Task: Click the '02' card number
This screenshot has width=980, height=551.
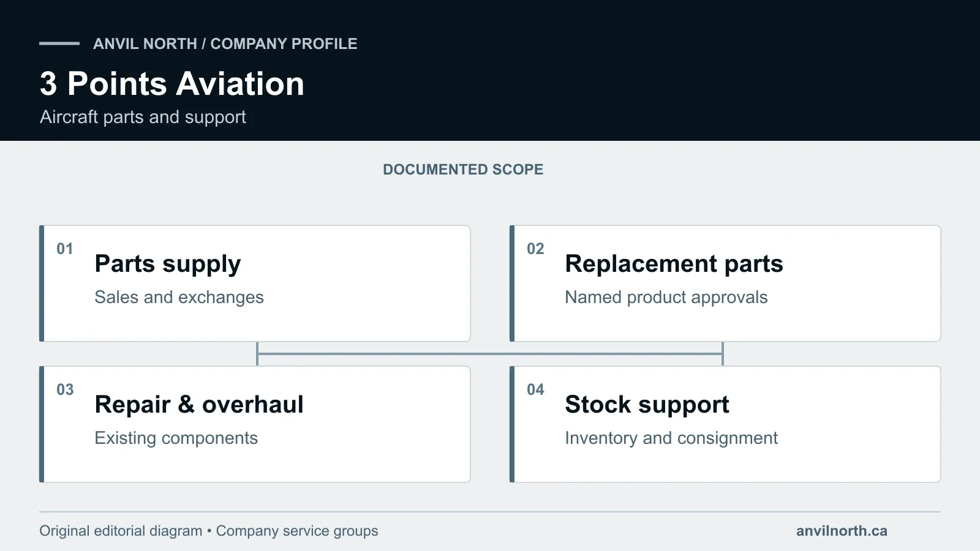Action: pyautogui.click(x=535, y=249)
